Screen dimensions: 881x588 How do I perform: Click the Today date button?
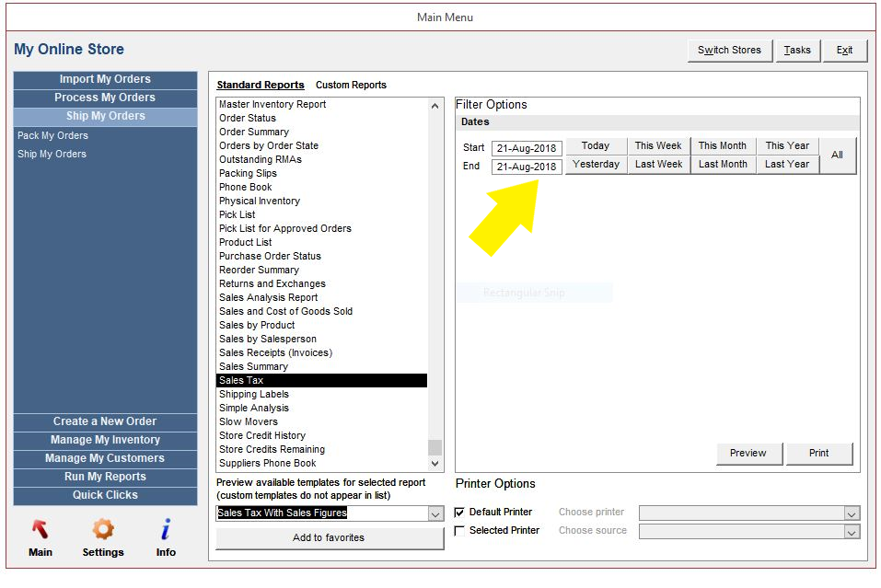coord(596,146)
